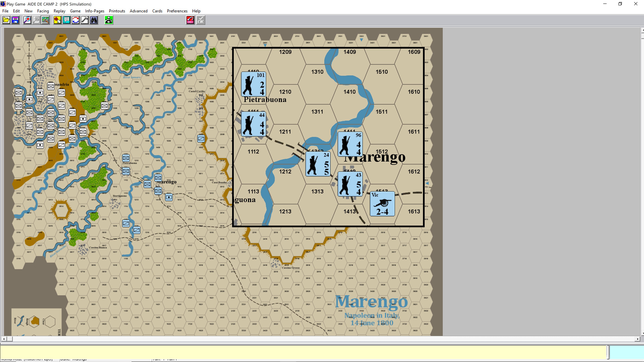Open the Replay menu
The height and width of the screenshot is (362, 644).
[59, 11]
